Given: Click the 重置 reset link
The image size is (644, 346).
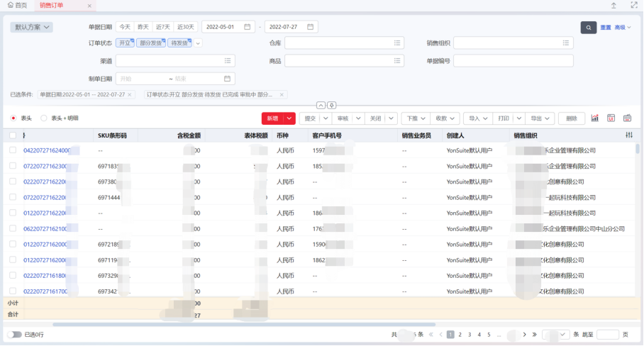Looking at the screenshot, I should (606, 28).
